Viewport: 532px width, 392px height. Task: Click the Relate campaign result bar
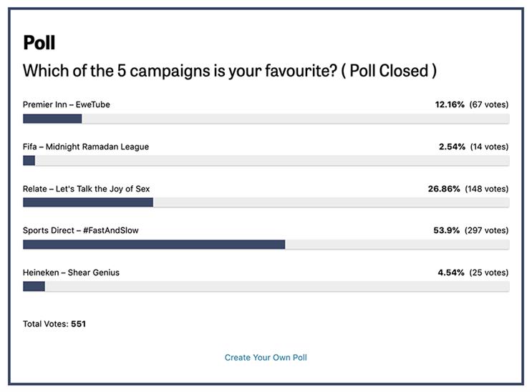pos(266,202)
